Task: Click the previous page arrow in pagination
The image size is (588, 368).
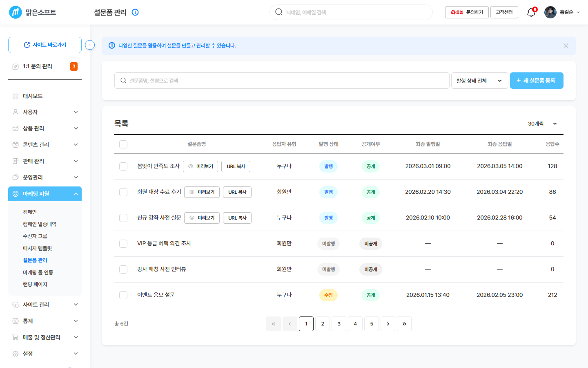Action: click(290, 324)
